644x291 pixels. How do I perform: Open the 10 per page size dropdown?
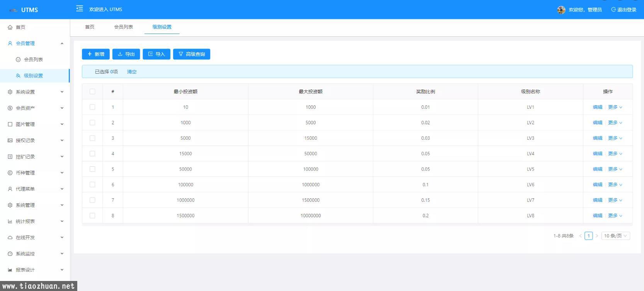(615, 236)
